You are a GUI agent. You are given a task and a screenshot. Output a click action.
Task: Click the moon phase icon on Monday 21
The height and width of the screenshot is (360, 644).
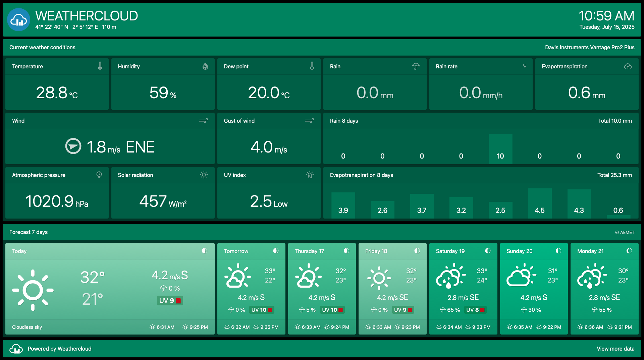[629, 251]
